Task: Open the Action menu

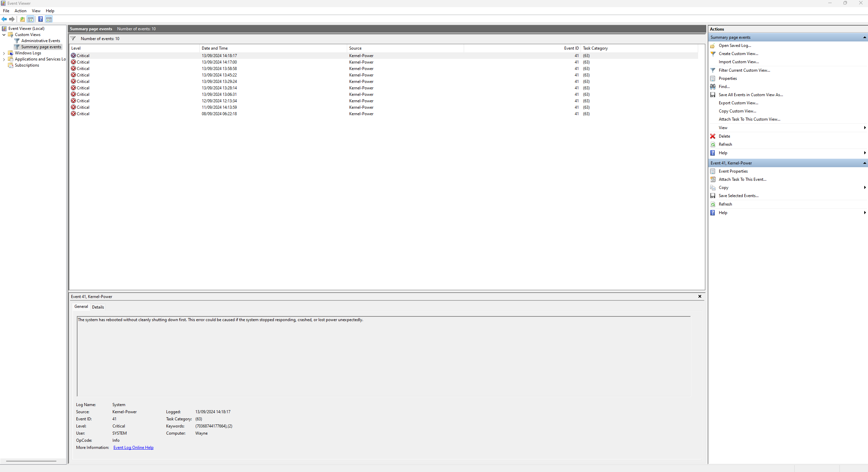Action: point(20,11)
